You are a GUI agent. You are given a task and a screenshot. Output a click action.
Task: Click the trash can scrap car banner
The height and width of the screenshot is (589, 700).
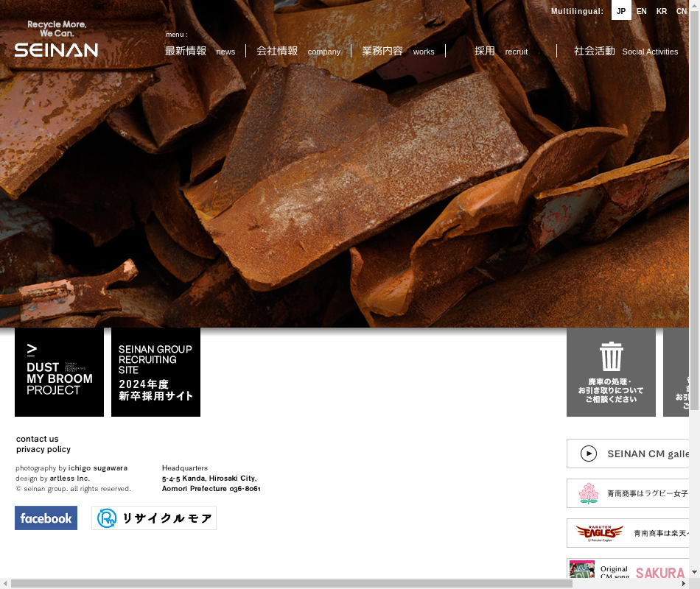(611, 373)
